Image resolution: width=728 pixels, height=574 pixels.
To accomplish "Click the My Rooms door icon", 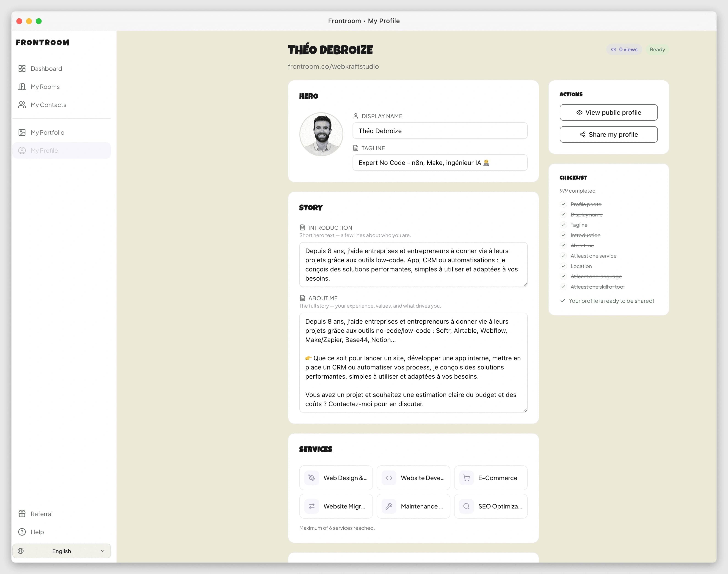I will 22,87.
